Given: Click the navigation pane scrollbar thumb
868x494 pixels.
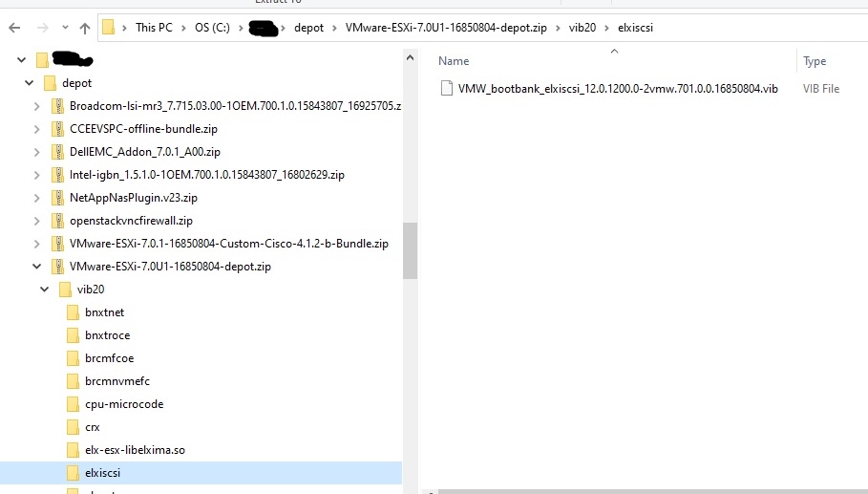Looking at the screenshot, I should click(x=410, y=251).
